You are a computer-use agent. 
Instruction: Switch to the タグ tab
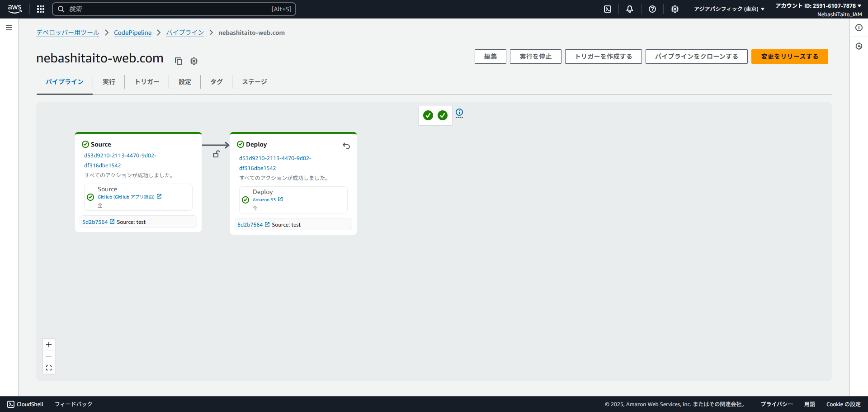(217, 82)
